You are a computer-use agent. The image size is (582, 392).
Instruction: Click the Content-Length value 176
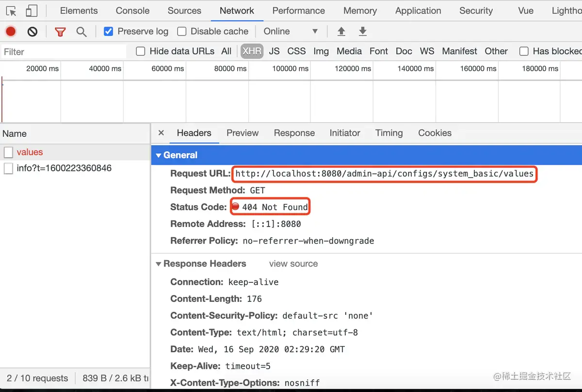[x=254, y=299]
